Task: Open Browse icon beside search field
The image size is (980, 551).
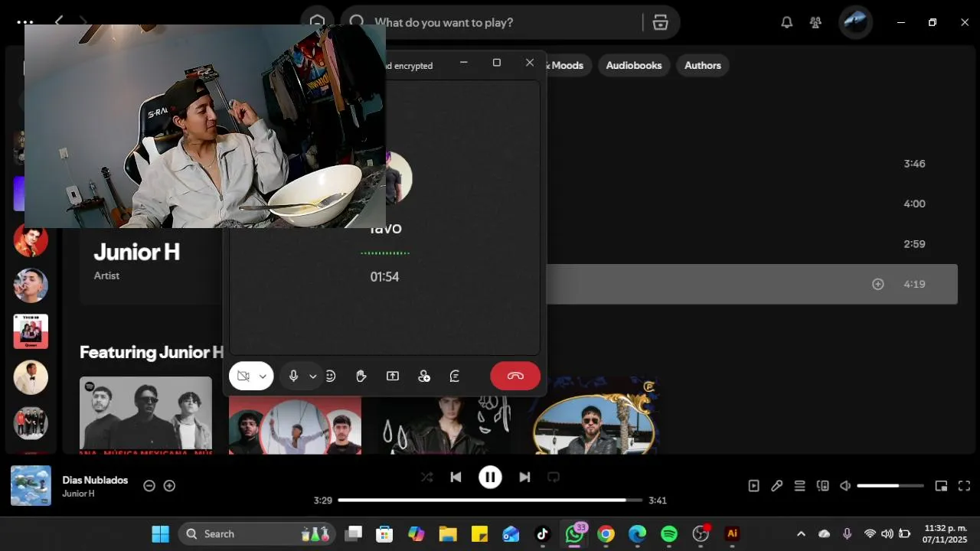Action: click(x=660, y=22)
